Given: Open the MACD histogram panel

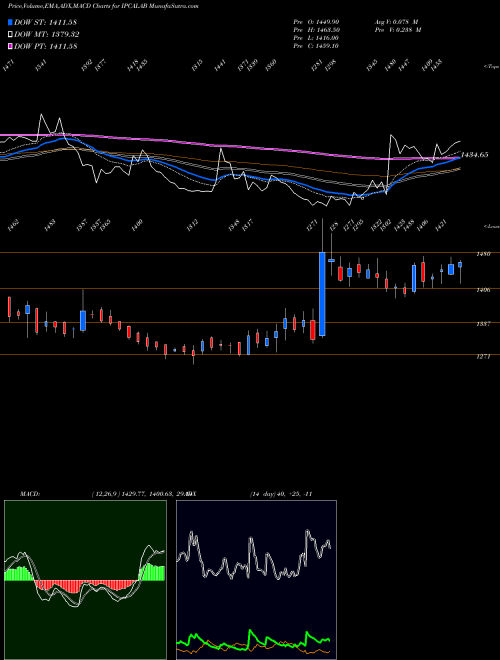Looking at the screenshot, I should click(85, 580).
